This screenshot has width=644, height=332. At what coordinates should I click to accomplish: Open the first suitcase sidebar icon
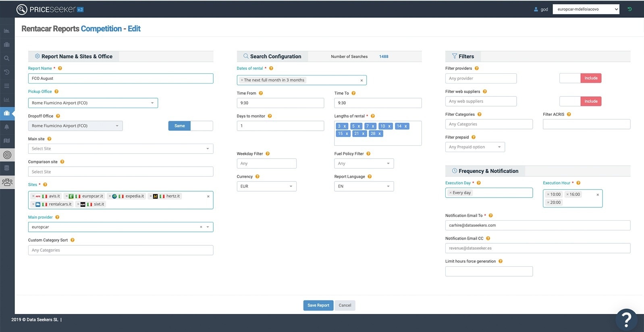(x=6, y=44)
